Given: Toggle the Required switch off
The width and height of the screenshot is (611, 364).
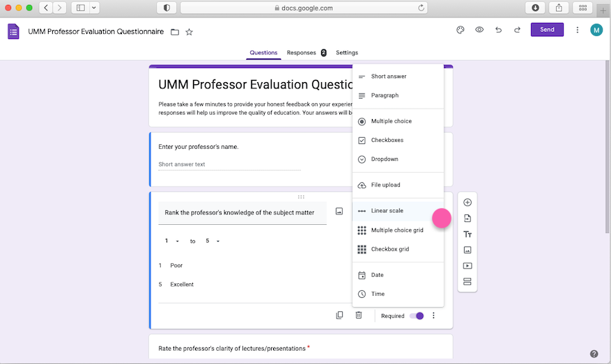Looking at the screenshot, I should pyautogui.click(x=417, y=316).
